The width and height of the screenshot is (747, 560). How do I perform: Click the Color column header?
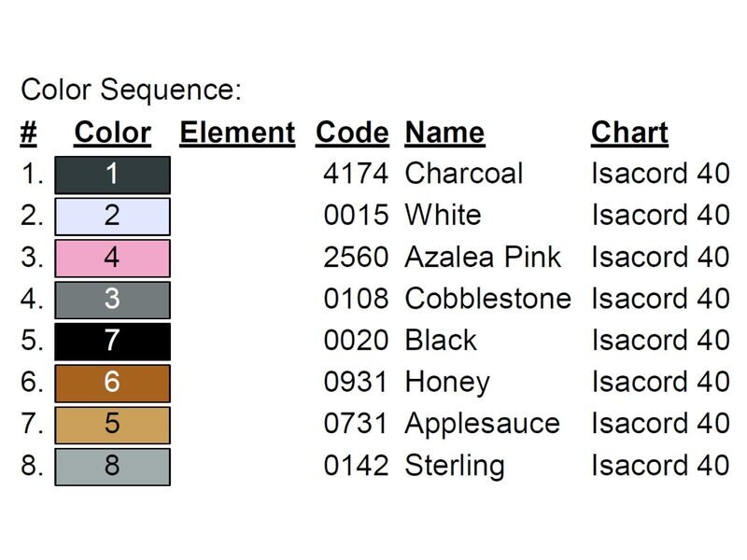pyautogui.click(x=113, y=133)
